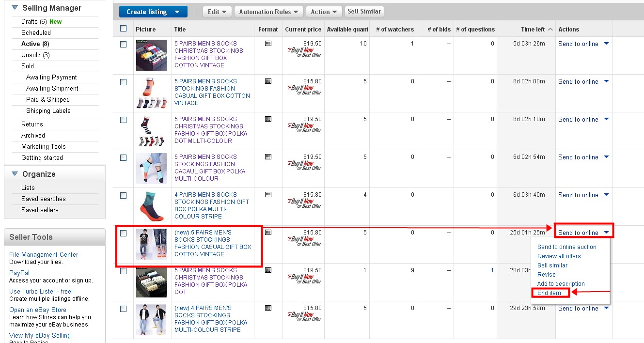Open the Automation Rules dropdown

[x=269, y=12]
